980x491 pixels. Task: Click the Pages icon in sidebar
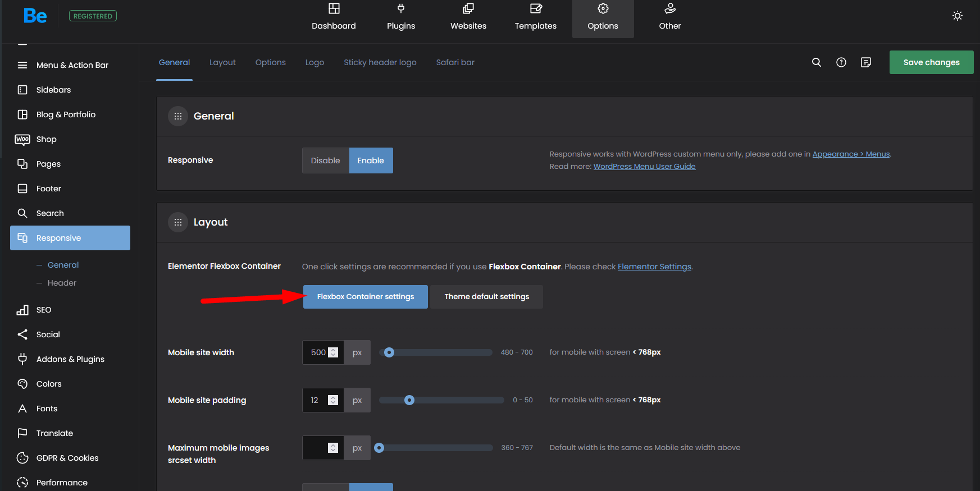tap(22, 164)
